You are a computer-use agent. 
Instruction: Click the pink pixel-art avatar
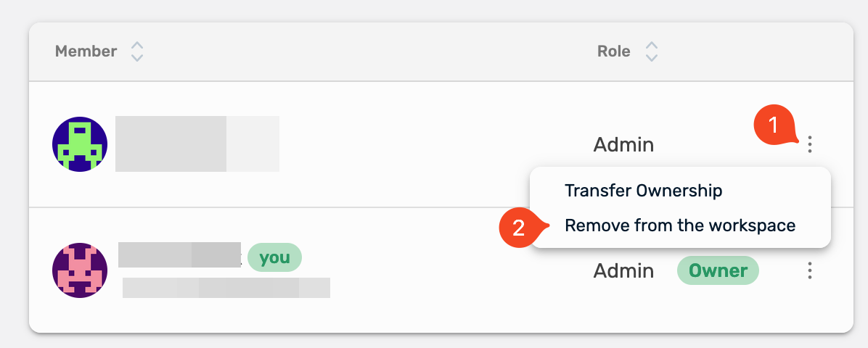point(80,270)
